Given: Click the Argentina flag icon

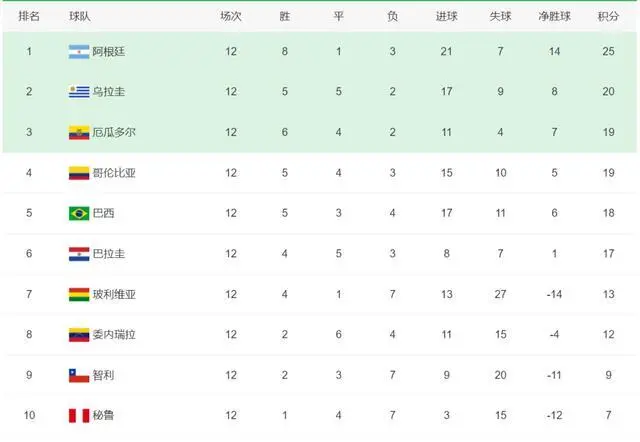Looking at the screenshot, I should coord(79,52).
